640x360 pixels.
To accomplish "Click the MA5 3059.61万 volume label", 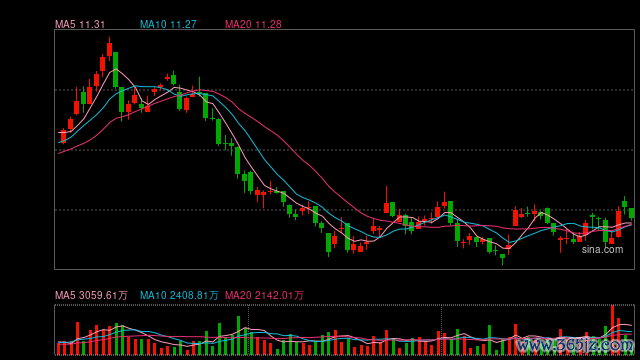I will (91, 295).
